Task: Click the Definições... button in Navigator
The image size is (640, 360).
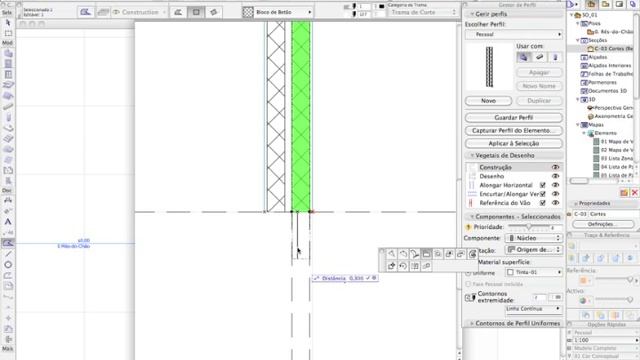Action: coord(602,224)
